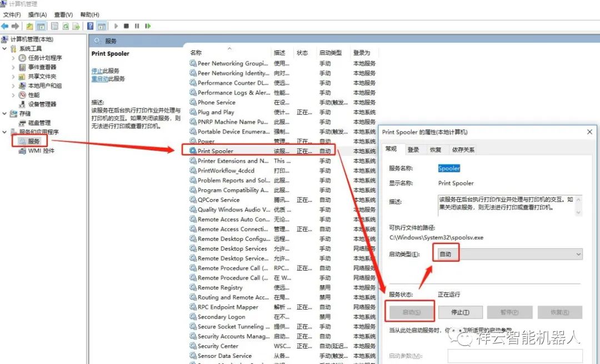
Task: Collapse the 存储 tree node
Action: click(4, 114)
